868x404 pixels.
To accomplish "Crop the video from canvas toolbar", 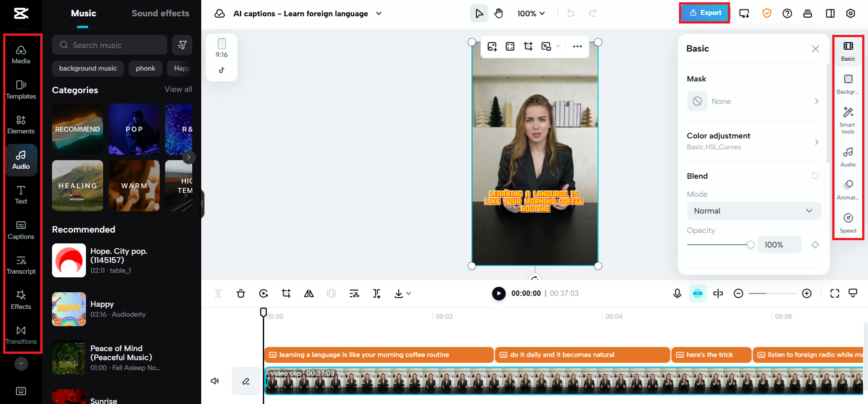I will tap(528, 46).
